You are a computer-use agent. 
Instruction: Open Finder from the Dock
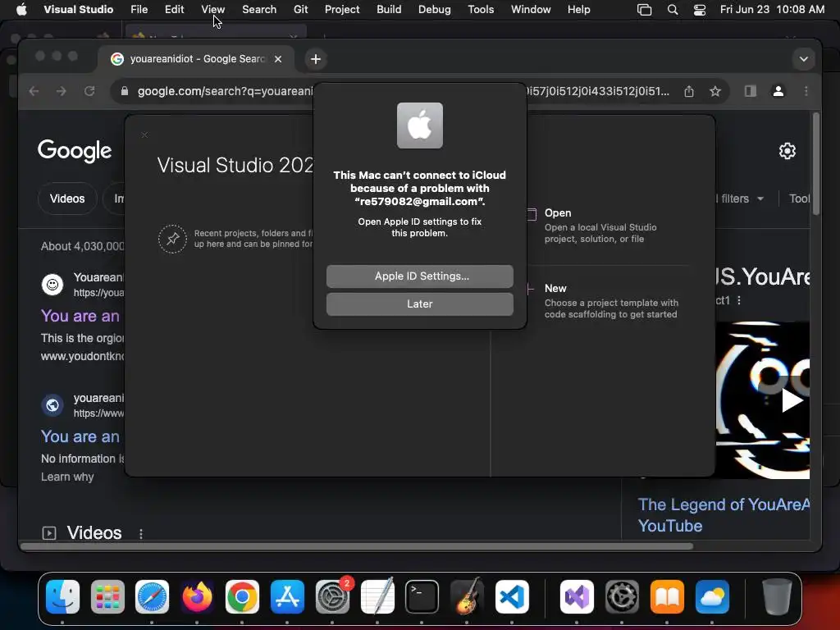tap(62, 597)
